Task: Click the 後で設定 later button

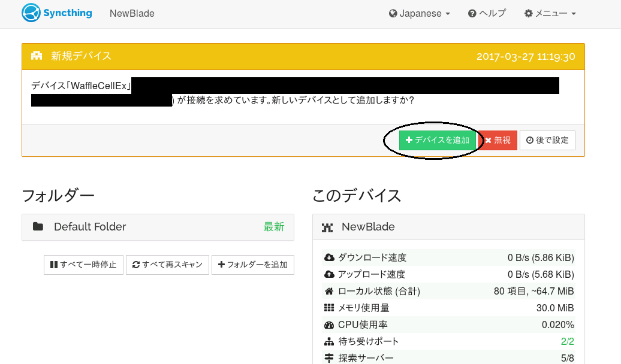Action: click(x=547, y=140)
